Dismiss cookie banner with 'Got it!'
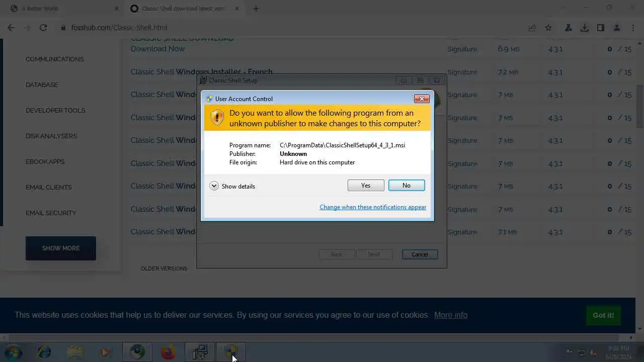 pos(603,315)
